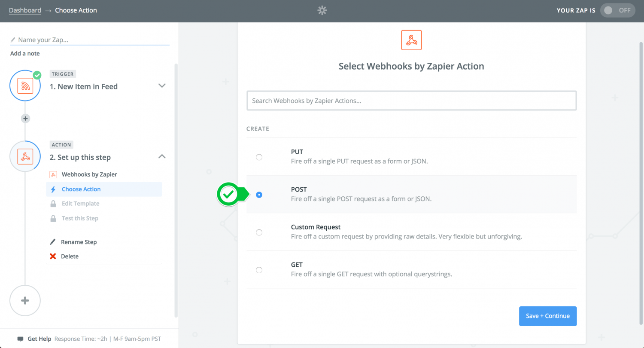644x348 pixels.
Task: Click the Zapier loading gear icon in header
Action: pos(322,10)
